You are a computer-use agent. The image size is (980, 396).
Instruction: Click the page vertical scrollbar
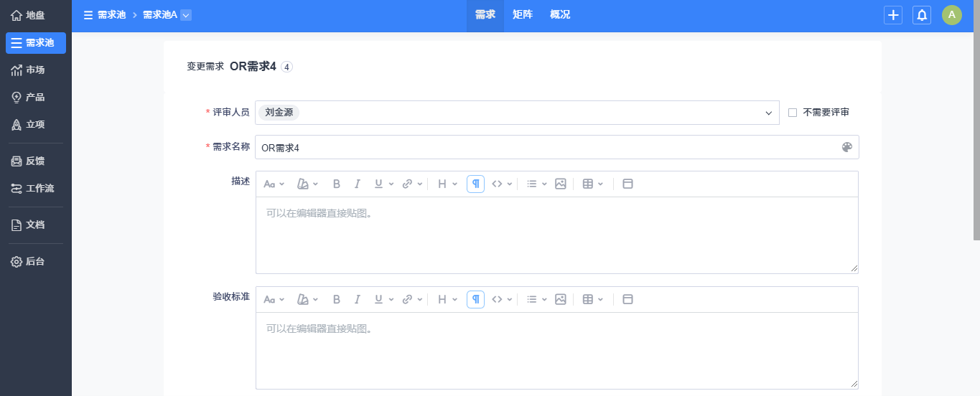976,120
